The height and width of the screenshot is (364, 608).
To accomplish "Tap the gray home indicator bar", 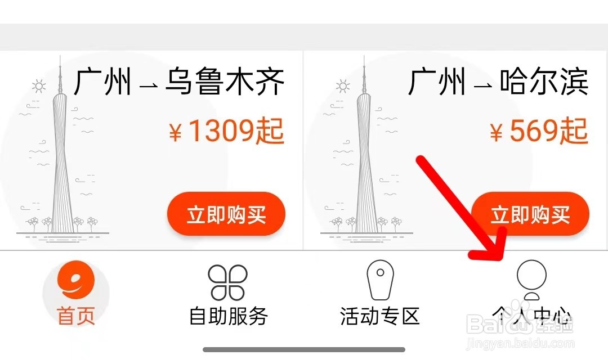I will click(x=304, y=350).
